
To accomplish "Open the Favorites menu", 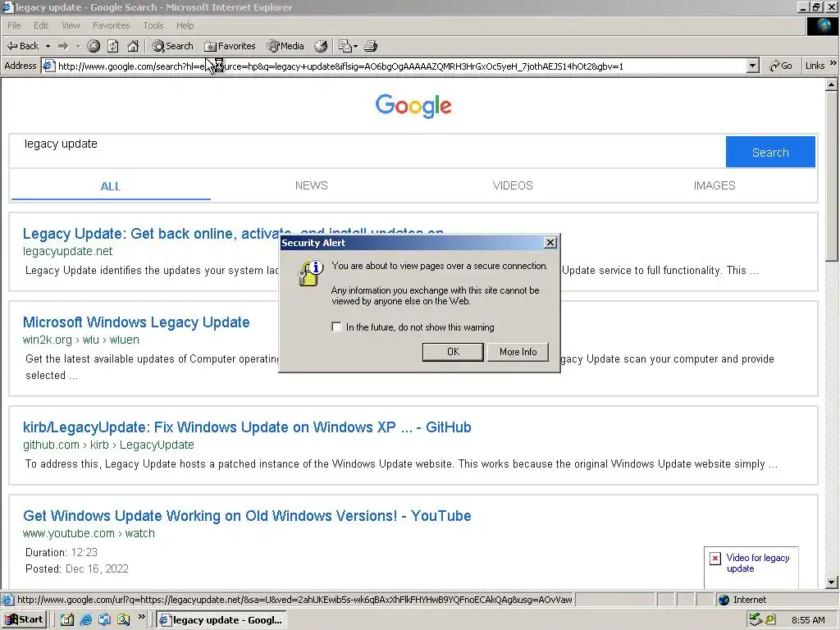I will pos(111,25).
